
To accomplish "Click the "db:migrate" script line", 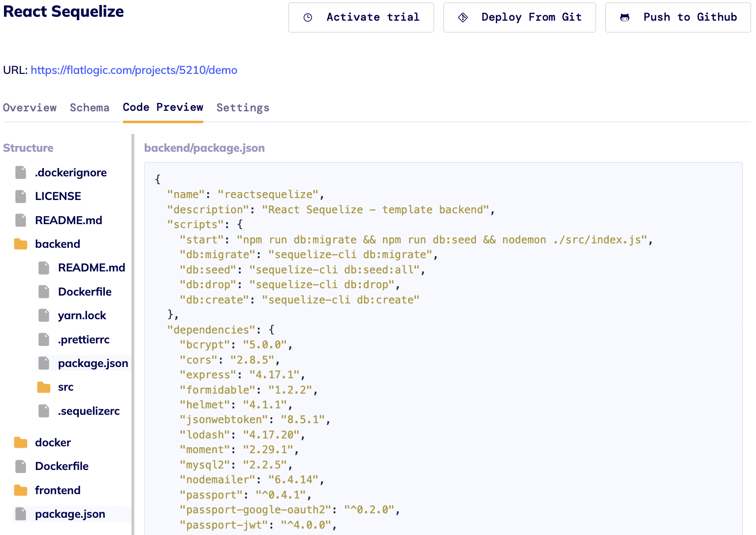I will pyautogui.click(x=309, y=255).
